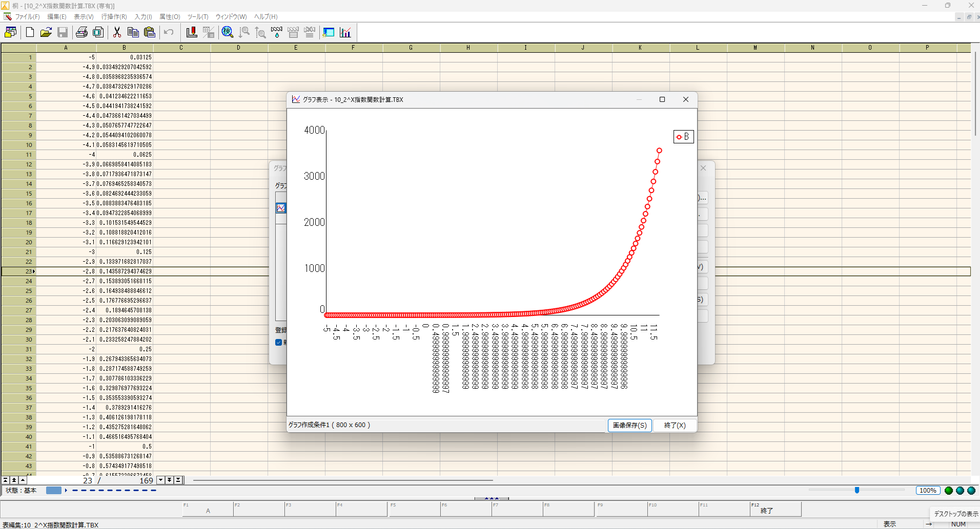Click the paste clipboard icon

(x=150, y=32)
